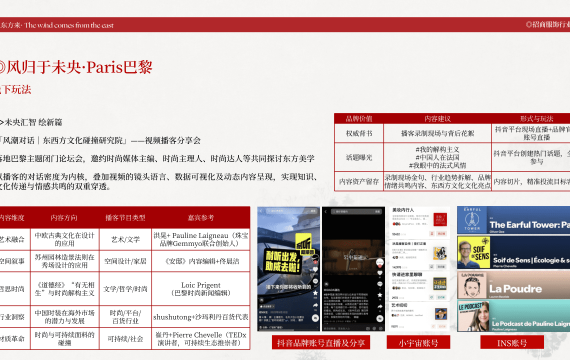Click the 苏州园林造景法则 cell

click(x=64, y=261)
